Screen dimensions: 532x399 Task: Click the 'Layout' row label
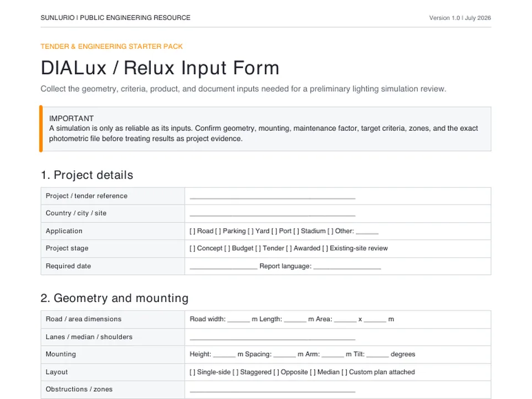point(57,372)
